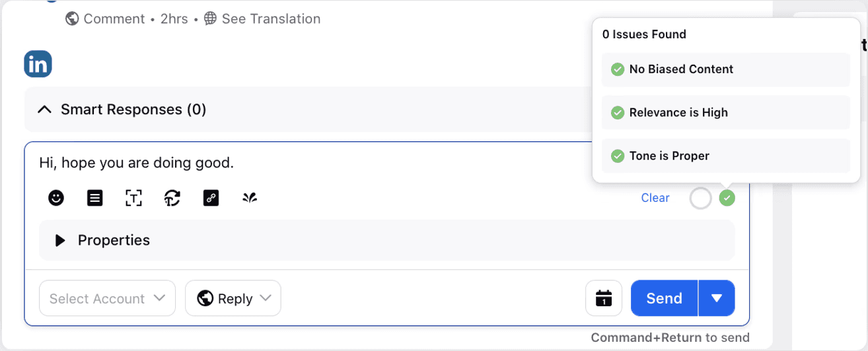The height and width of the screenshot is (351, 868).
Task: Click the Clear link
Action: 655,198
